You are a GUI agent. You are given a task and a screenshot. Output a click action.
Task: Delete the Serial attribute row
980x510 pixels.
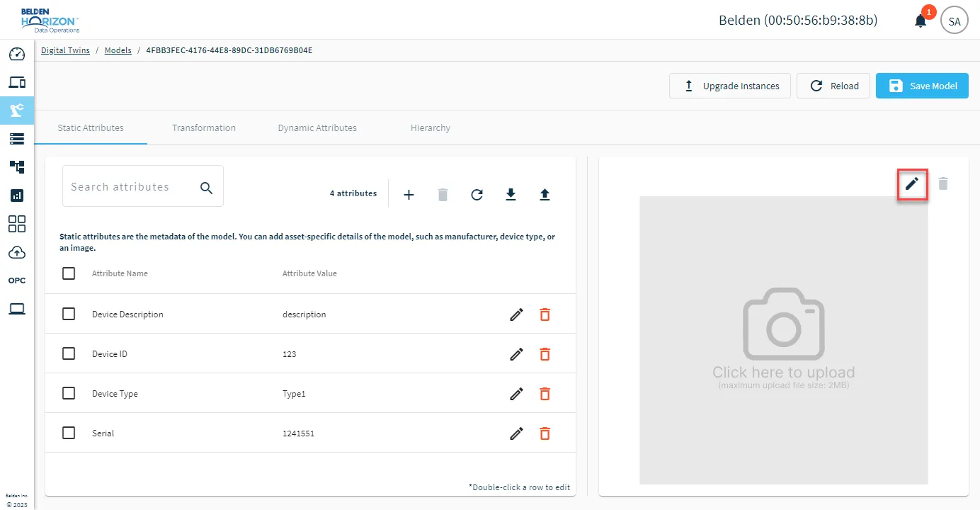545,433
